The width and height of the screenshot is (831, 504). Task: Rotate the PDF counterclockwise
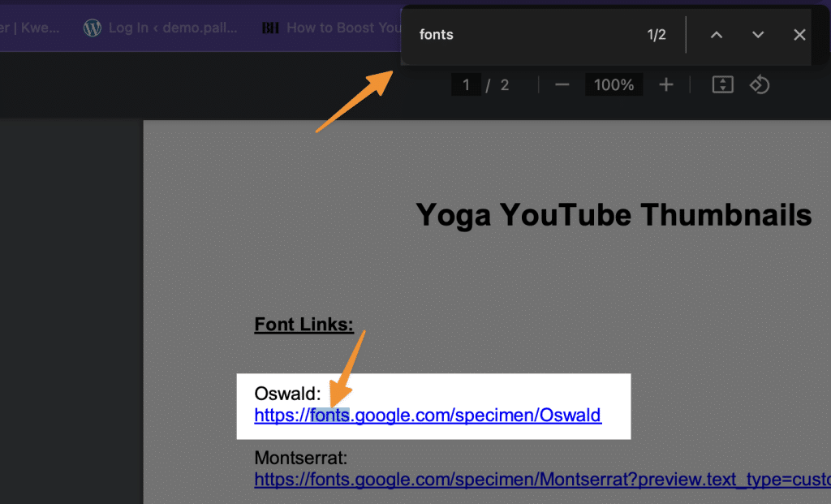click(760, 85)
